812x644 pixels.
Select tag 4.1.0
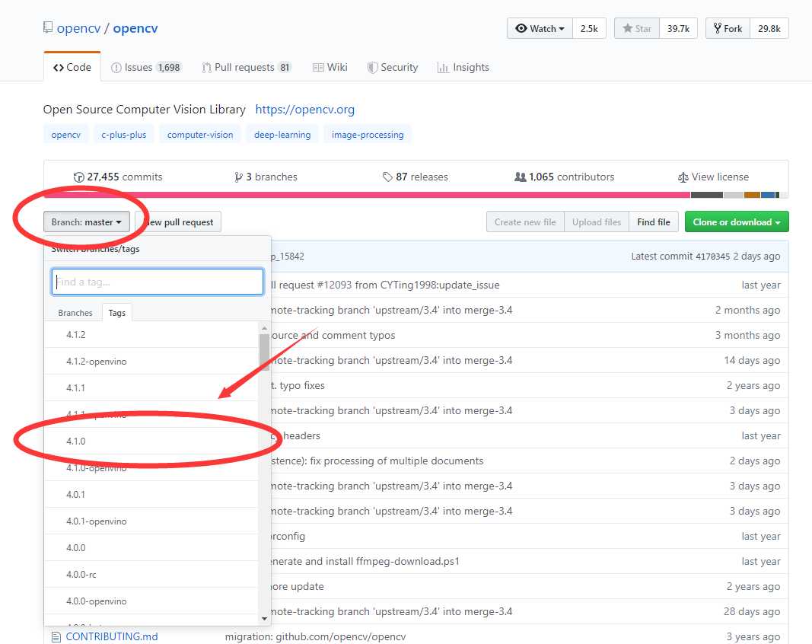coord(151,441)
